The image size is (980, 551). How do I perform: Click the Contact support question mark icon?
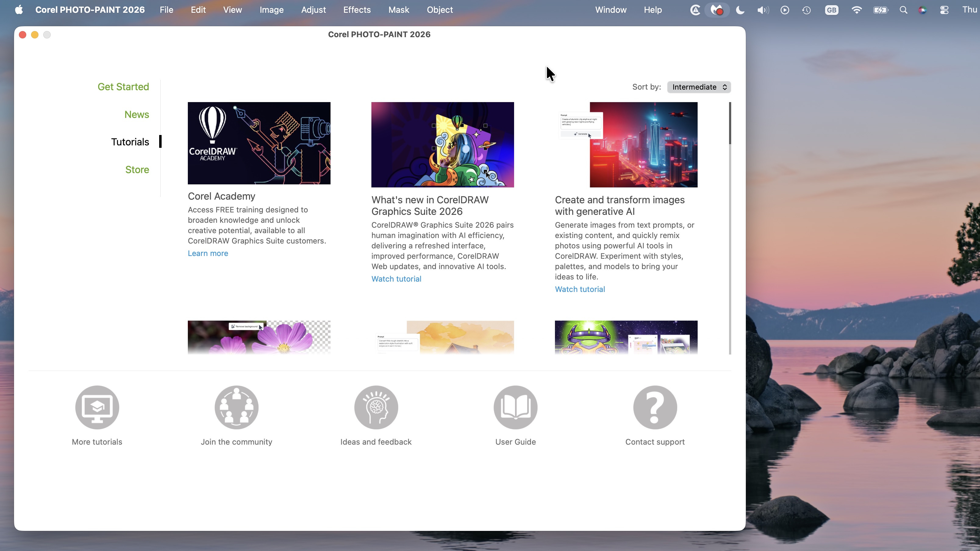[654, 407]
